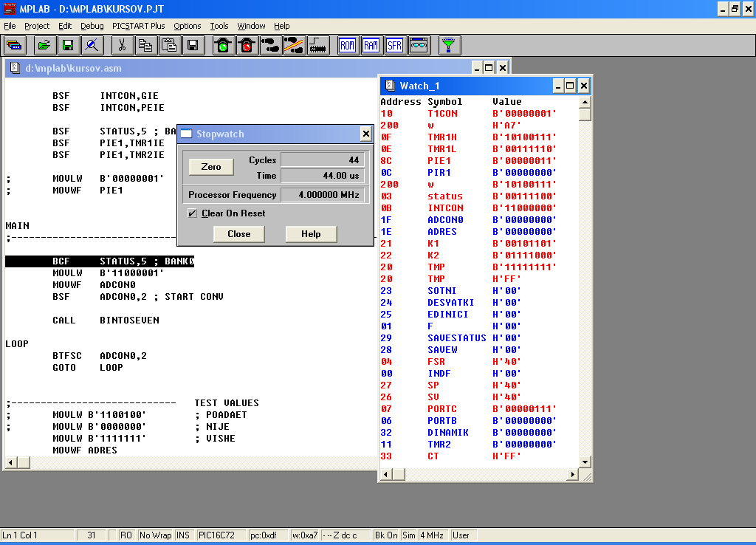Open the ROM program memory window icon
The image size is (756, 545).
(x=348, y=46)
